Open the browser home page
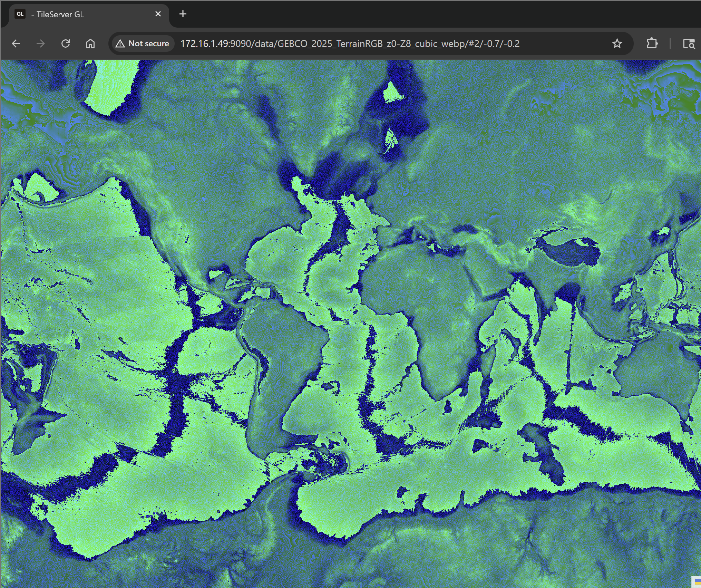 coord(90,44)
